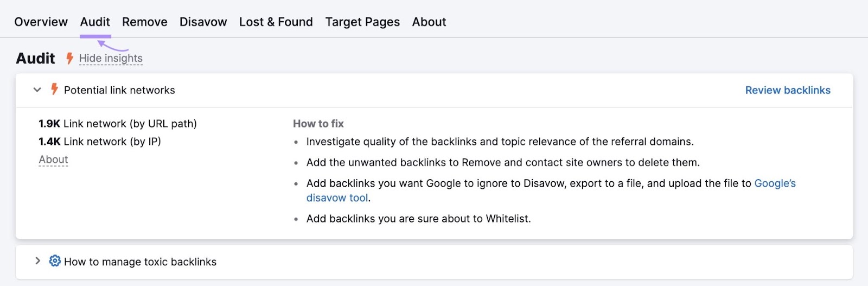Viewport: 868px width, 286px height.
Task: Click the Potential link networks title
Action: pyautogui.click(x=119, y=90)
